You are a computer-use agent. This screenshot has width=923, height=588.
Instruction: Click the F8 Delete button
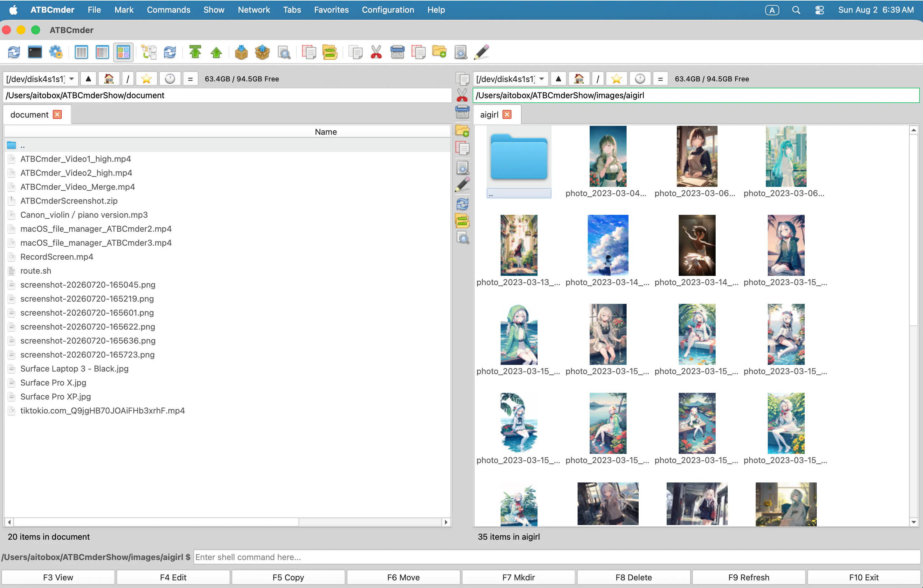(634, 577)
